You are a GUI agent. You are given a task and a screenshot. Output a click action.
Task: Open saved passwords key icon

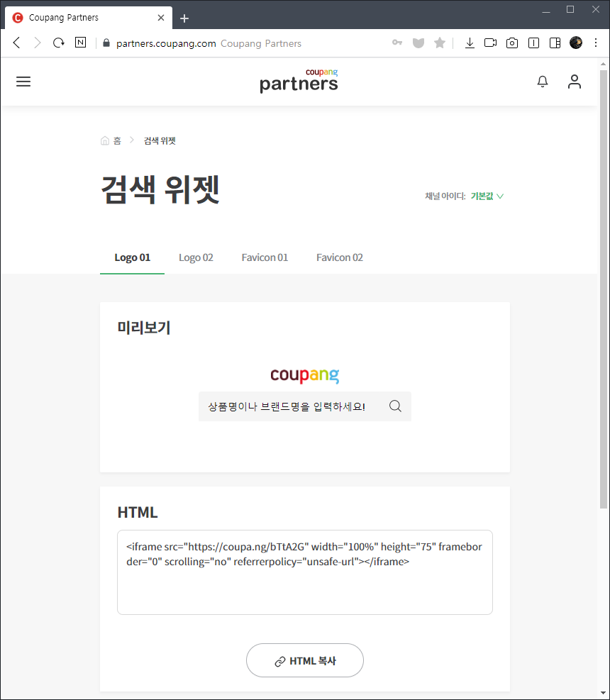coord(397,43)
